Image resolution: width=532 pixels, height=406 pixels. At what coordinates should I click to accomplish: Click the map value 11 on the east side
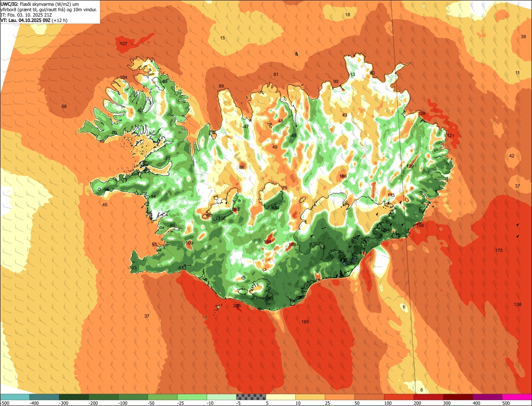[x=517, y=73]
